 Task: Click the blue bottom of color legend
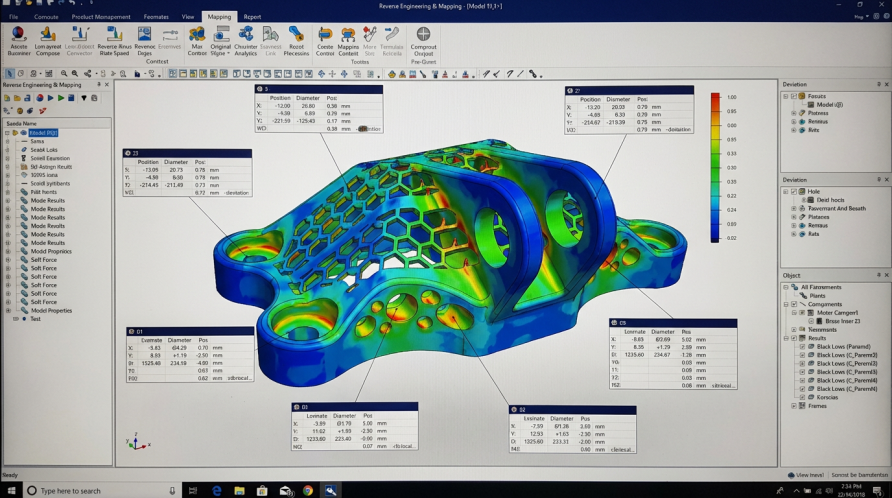pyautogui.click(x=715, y=233)
